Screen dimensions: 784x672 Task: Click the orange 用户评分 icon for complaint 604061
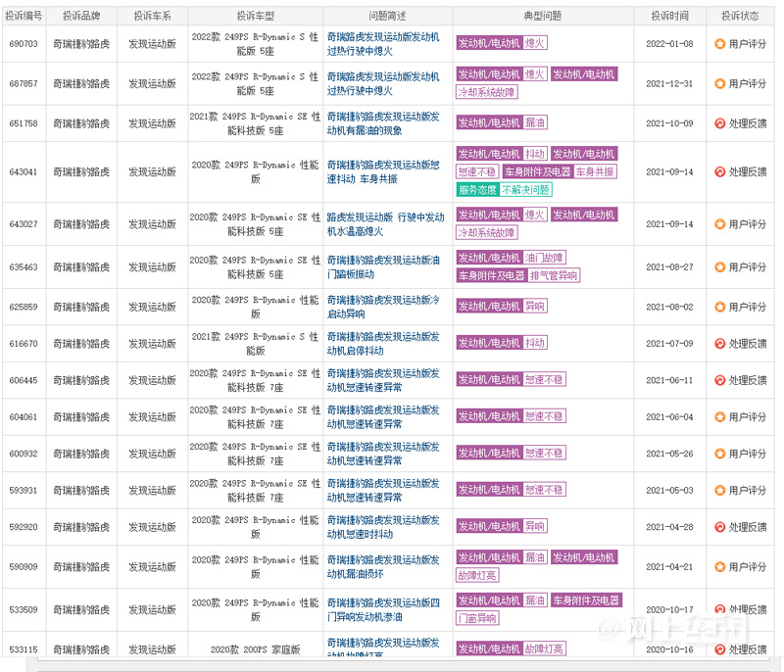click(719, 416)
